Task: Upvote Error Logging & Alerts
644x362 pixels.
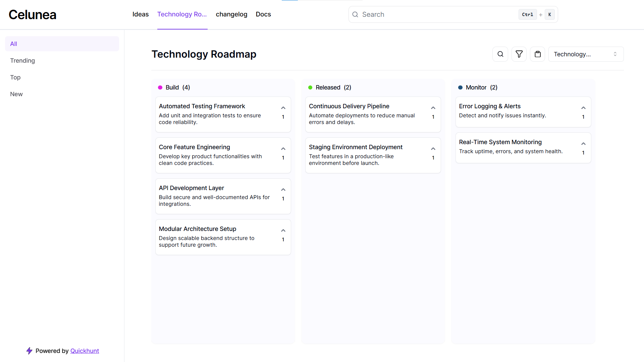Action: pos(583,108)
